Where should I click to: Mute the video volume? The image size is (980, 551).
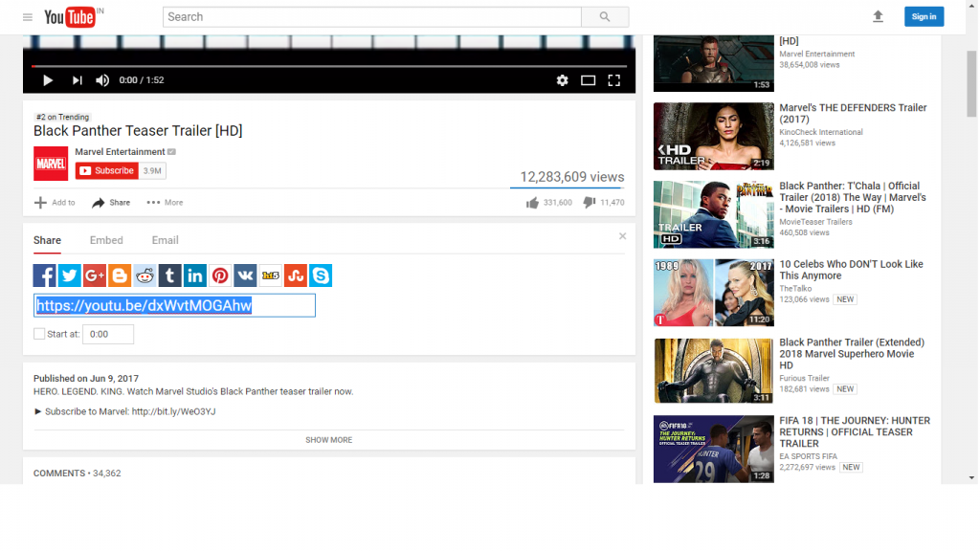click(102, 80)
